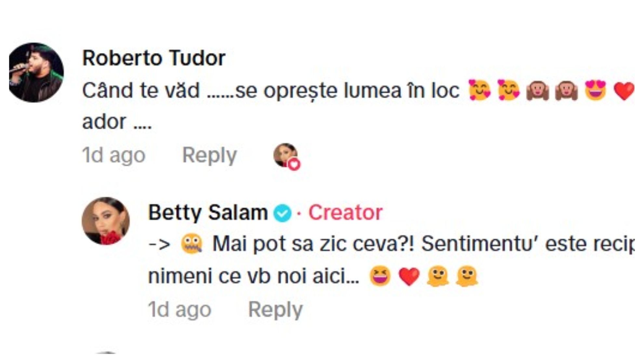Click the rightmost hugging emoji in Betty's reply
Viewport: 644px width, 363px height.
point(466,277)
